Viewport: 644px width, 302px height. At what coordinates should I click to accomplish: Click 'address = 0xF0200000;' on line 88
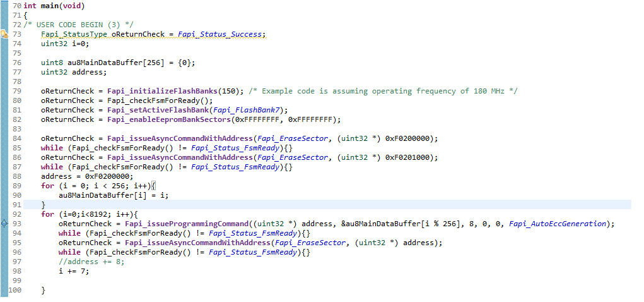point(87,176)
